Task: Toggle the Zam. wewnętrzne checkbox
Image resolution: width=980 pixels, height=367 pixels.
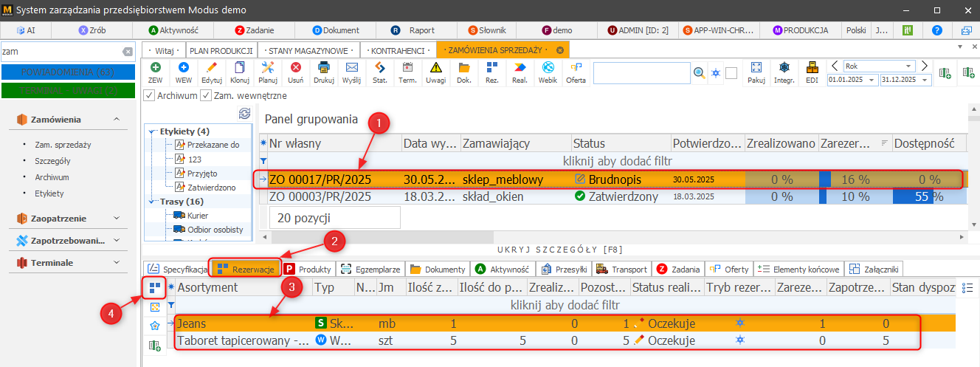Action: [x=206, y=95]
